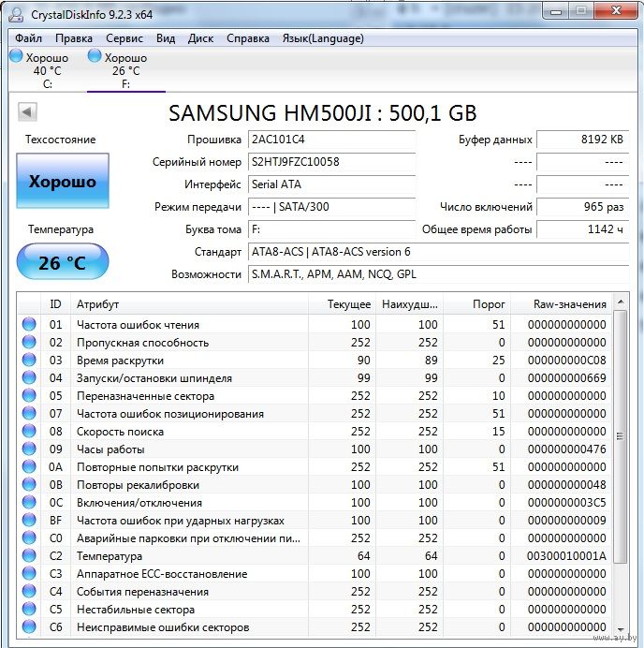
Task: Click the row text Частота ошибок чтения
Action: [138, 325]
